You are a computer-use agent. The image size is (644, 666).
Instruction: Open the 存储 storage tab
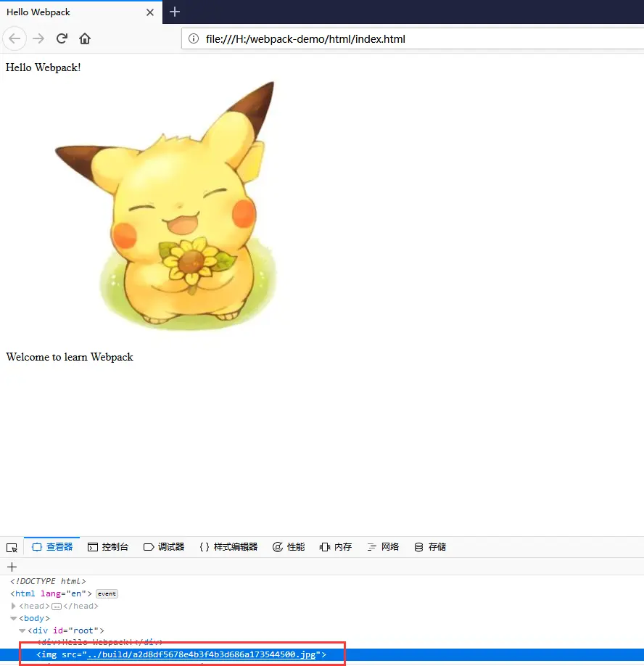pyautogui.click(x=430, y=547)
